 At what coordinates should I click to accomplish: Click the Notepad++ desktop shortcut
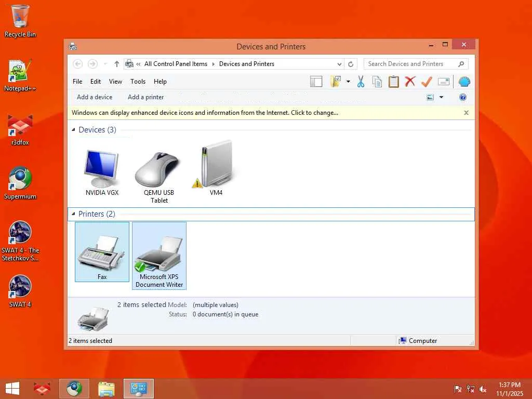click(20, 75)
